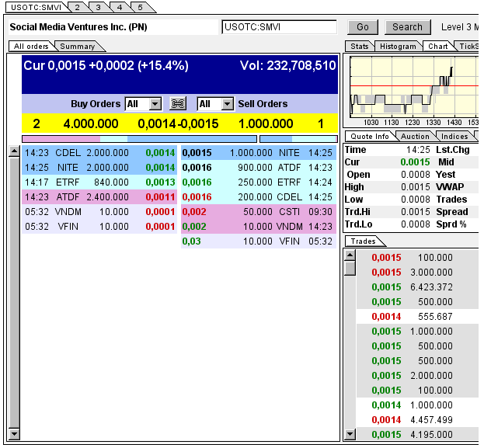The height and width of the screenshot is (448, 484).
Task: Select the ETRF 840.000 buy order row
Action: [x=99, y=182]
